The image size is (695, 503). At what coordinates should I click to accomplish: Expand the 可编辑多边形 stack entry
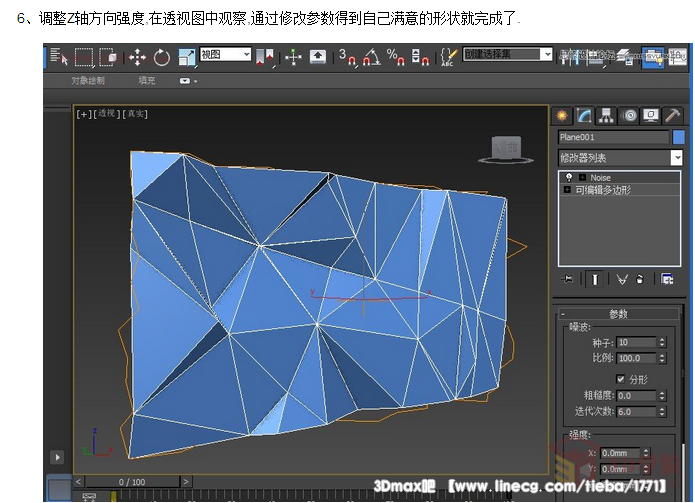pyautogui.click(x=568, y=189)
